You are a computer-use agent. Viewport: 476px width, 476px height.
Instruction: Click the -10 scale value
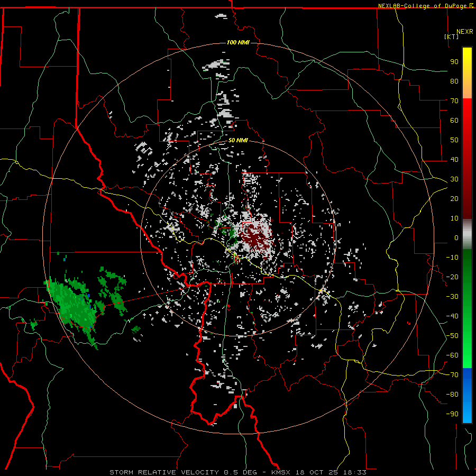click(452, 258)
